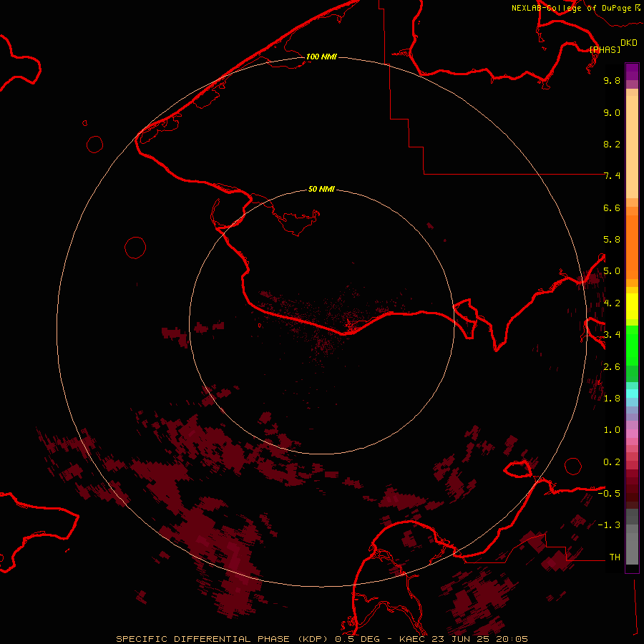Click the 0.2 scale label
The height and width of the screenshot is (644, 644).
coord(612,462)
